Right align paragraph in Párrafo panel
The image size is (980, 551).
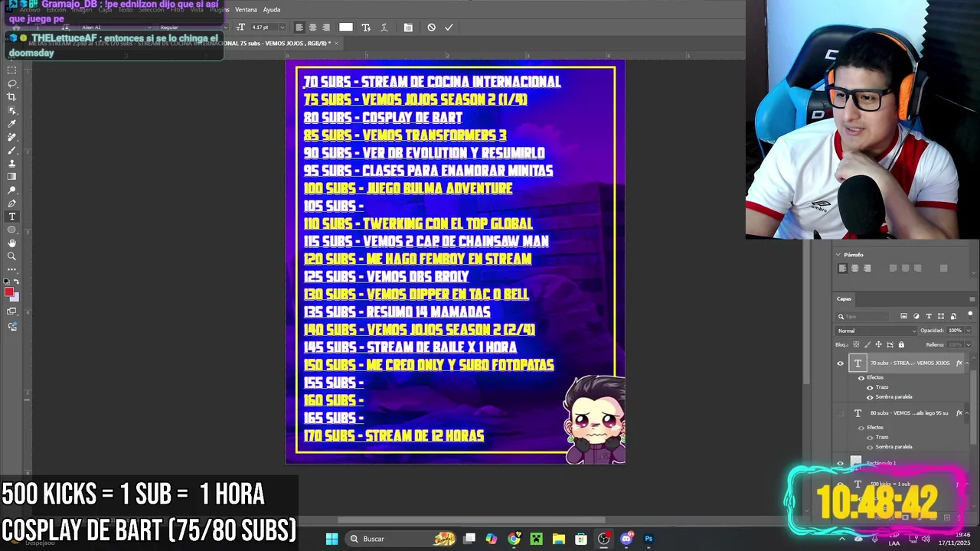click(867, 268)
